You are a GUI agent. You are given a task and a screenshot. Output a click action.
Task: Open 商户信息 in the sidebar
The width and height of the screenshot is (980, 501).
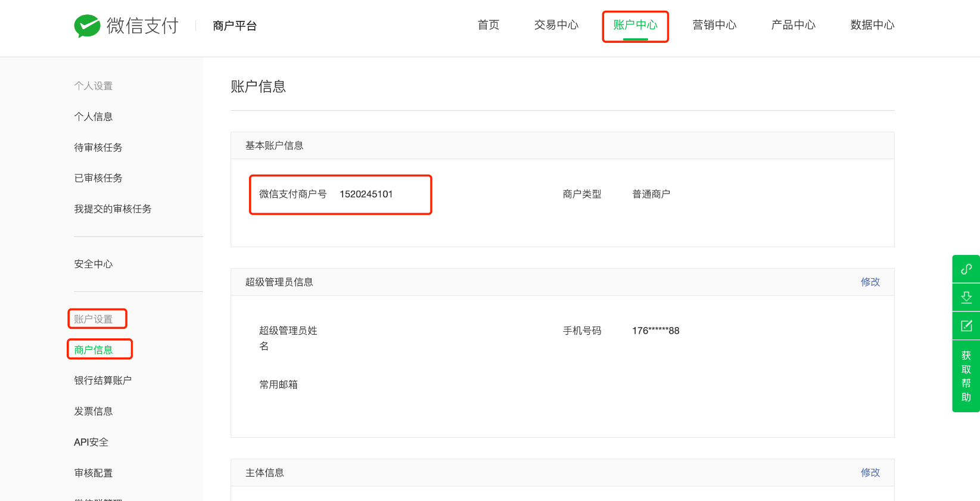[94, 350]
